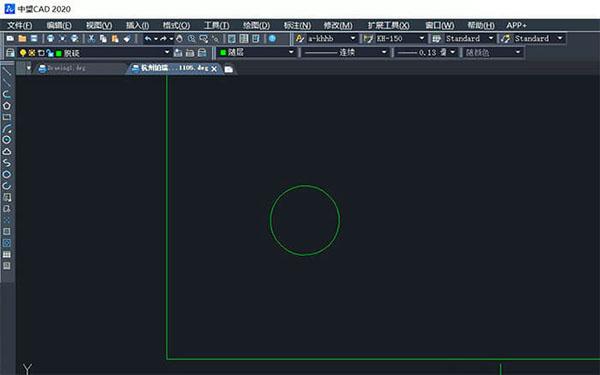Select the Circle tool
The width and height of the screenshot is (600, 375).
(x=7, y=140)
